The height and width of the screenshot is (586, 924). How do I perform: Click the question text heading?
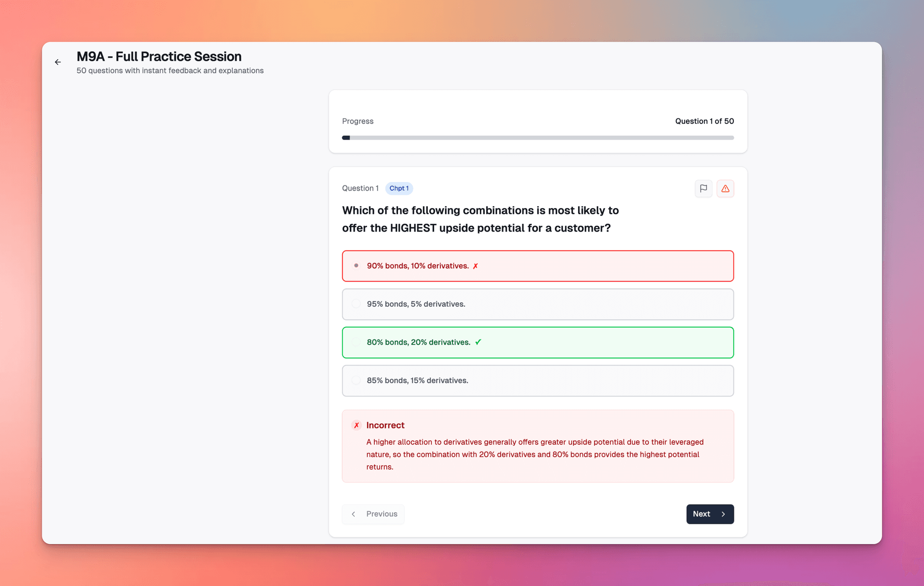point(480,219)
